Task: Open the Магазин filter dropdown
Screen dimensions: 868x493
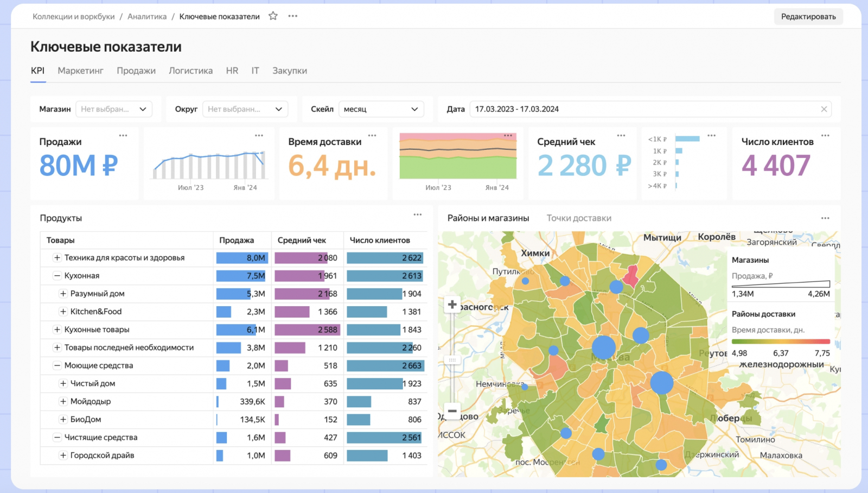Action: tap(114, 109)
